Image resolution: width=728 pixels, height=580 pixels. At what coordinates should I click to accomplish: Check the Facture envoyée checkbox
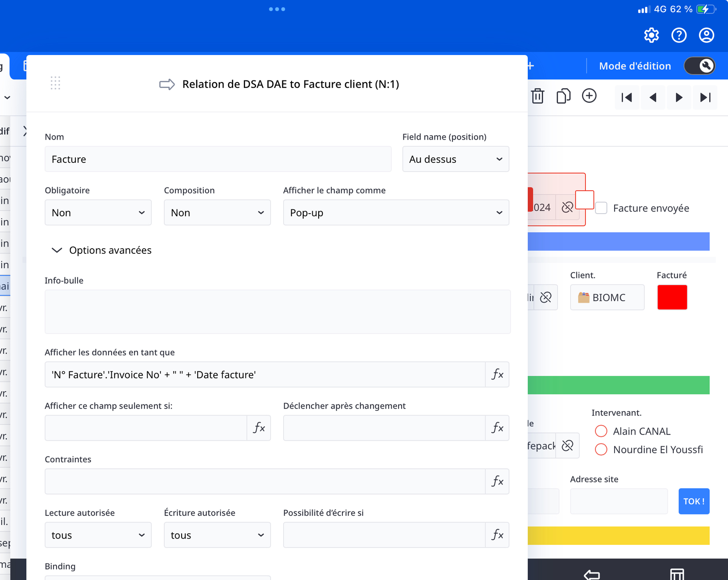pos(601,208)
